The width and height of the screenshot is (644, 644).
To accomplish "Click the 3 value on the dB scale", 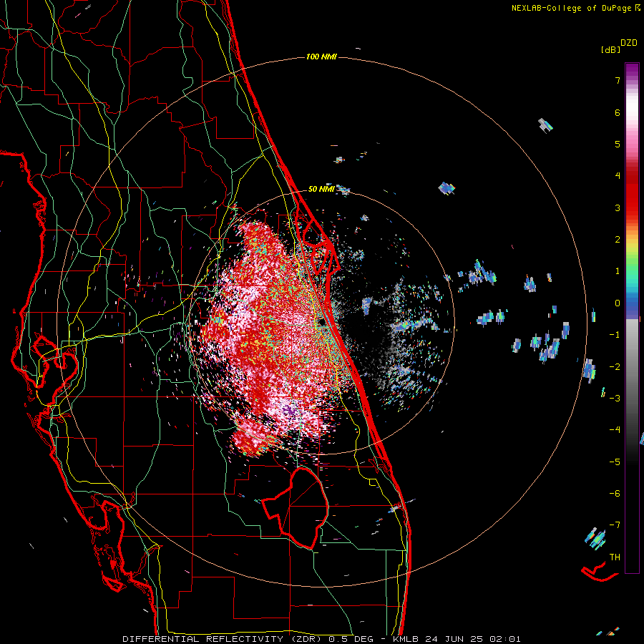I will coord(618,208).
